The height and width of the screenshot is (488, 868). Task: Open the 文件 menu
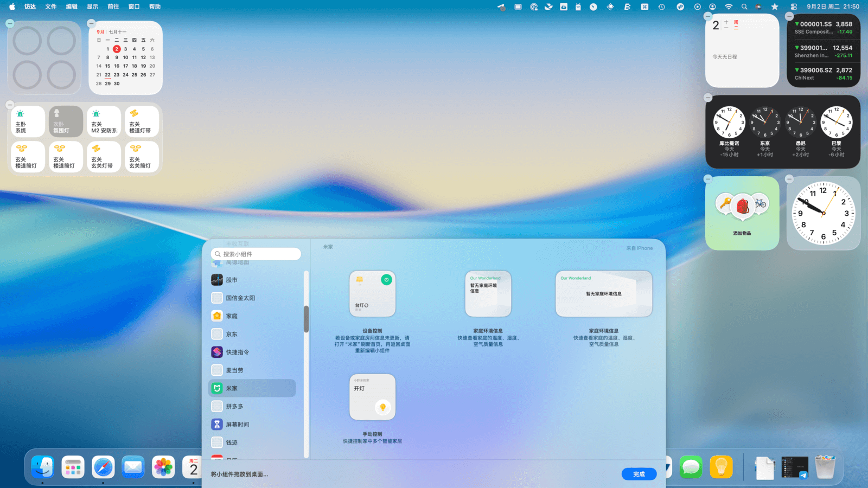click(51, 7)
